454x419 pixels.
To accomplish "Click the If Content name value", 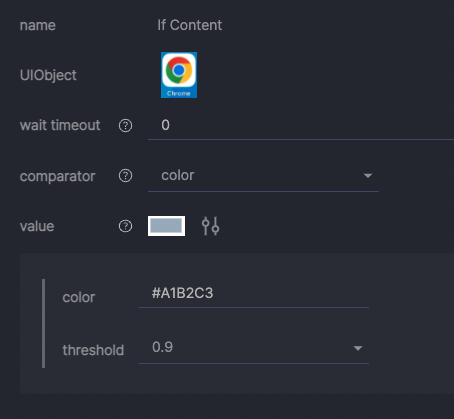I will [189, 25].
